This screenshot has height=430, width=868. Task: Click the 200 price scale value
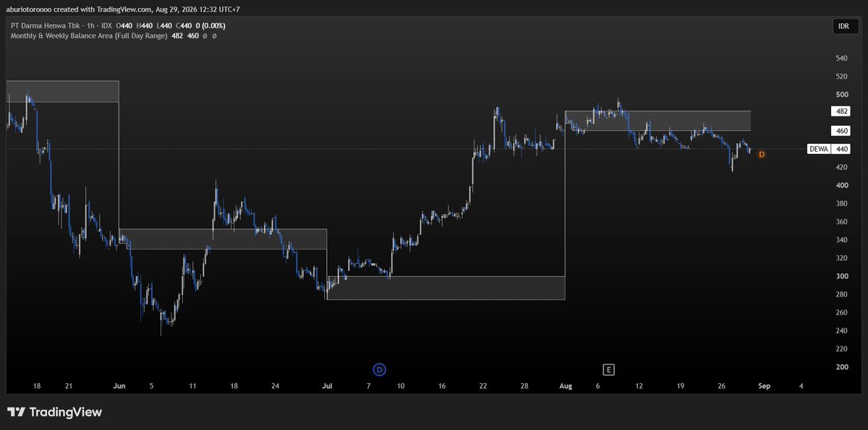841,367
